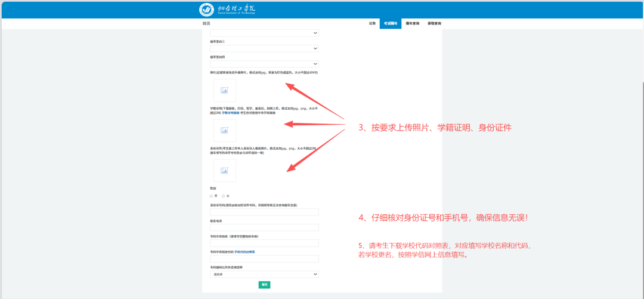Click the Yantai Institute of Technology logo
Screen dimensions: 644x299
coord(227,9)
